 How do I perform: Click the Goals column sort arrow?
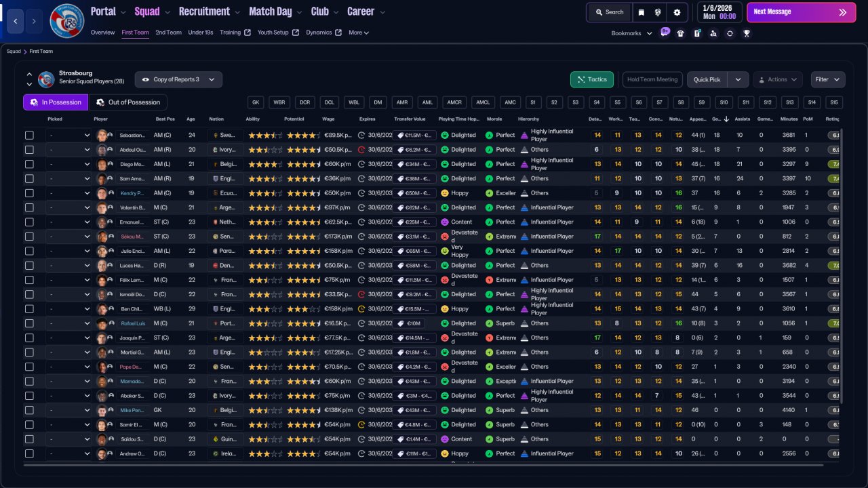coord(727,119)
